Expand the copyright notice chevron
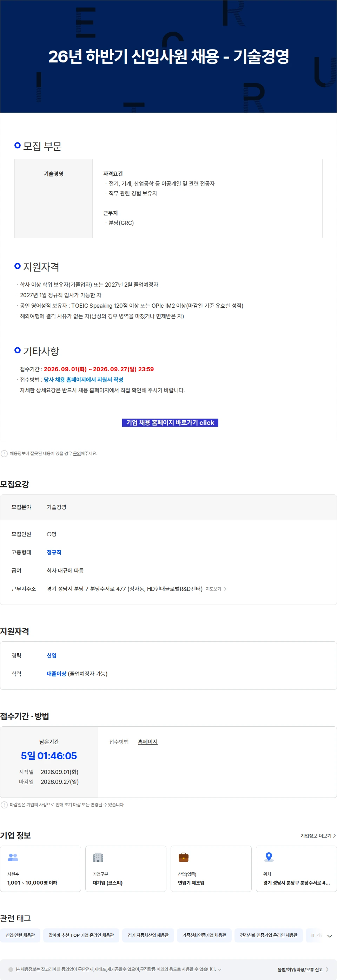 coord(220,969)
